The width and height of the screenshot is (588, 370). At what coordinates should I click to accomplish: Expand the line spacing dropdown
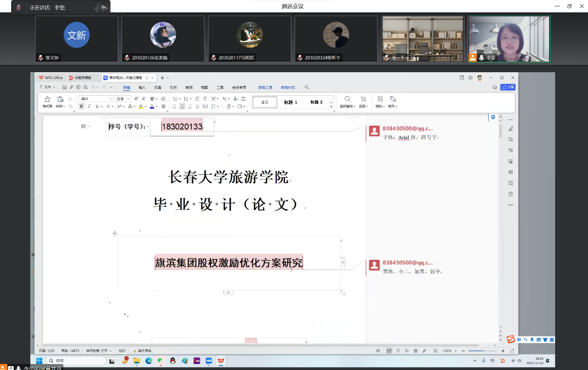tap(218, 106)
